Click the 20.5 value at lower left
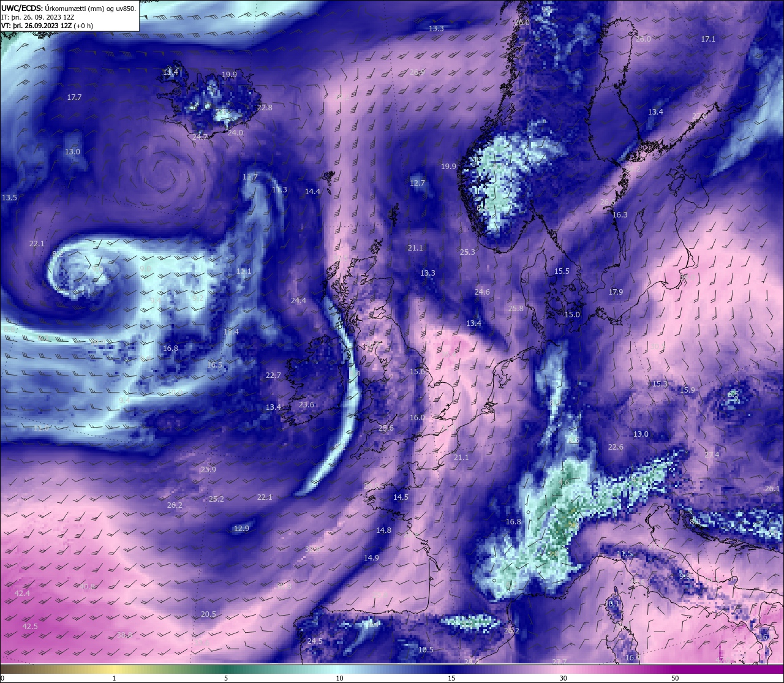784x683 pixels. [208, 614]
